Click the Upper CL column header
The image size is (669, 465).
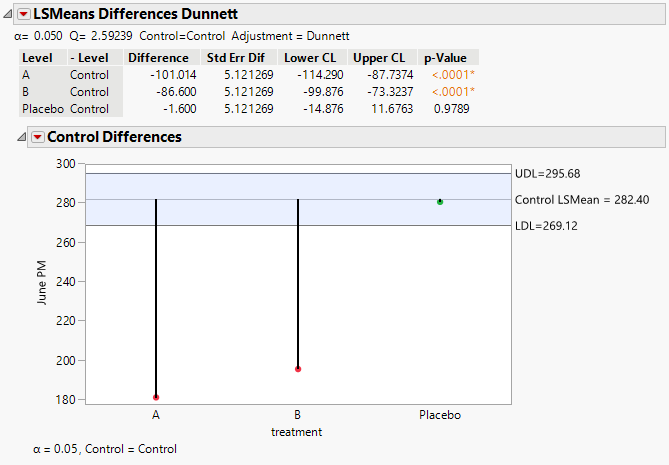click(x=379, y=58)
